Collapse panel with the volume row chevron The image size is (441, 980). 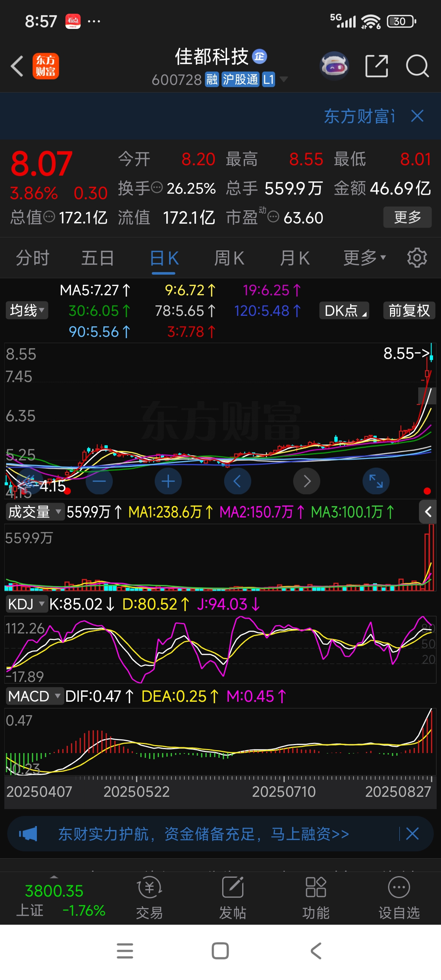(x=428, y=512)
